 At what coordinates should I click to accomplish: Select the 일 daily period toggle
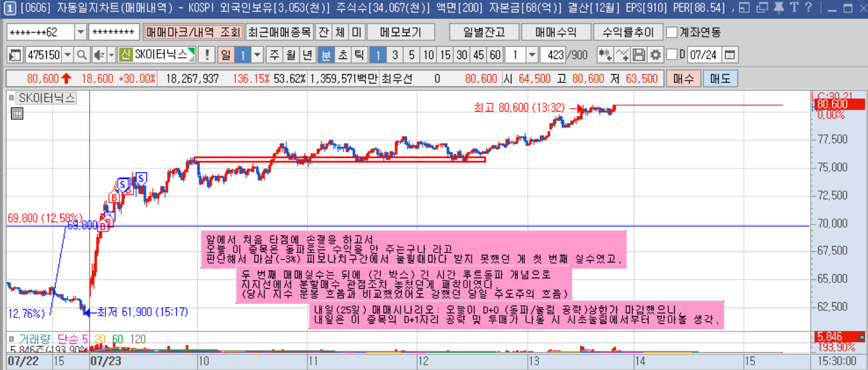225,55
